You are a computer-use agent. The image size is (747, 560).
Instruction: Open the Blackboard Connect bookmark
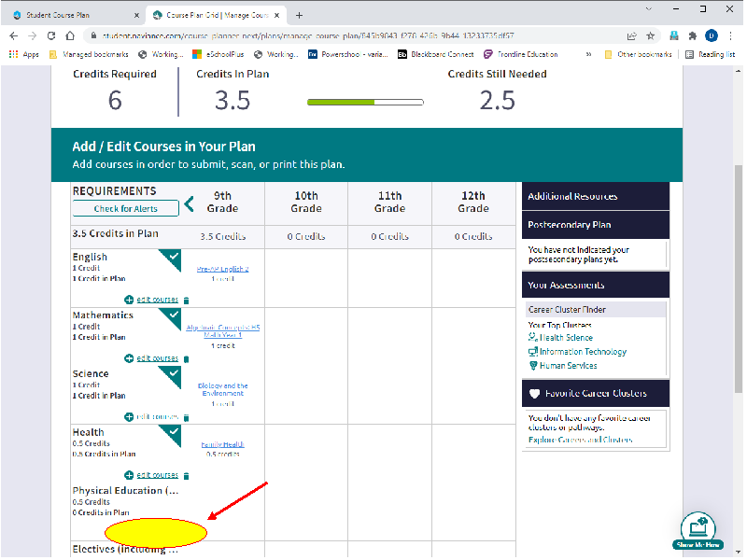pos(436,54)
